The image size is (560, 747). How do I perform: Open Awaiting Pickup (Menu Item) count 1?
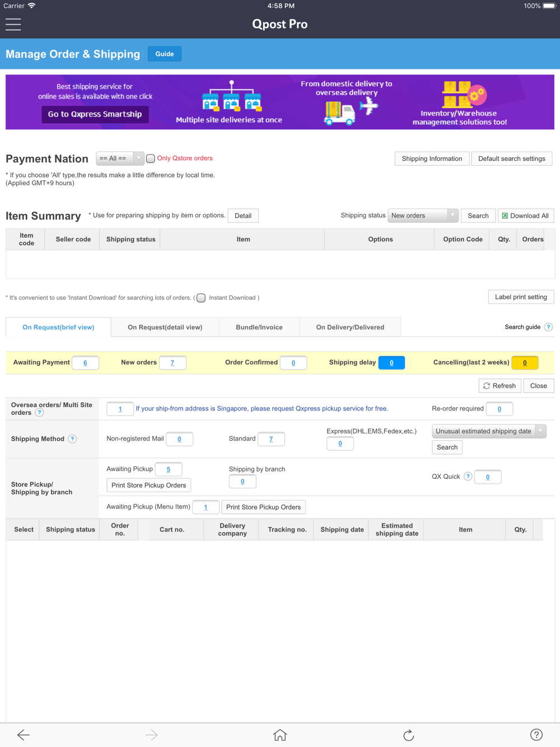(206, 507)
